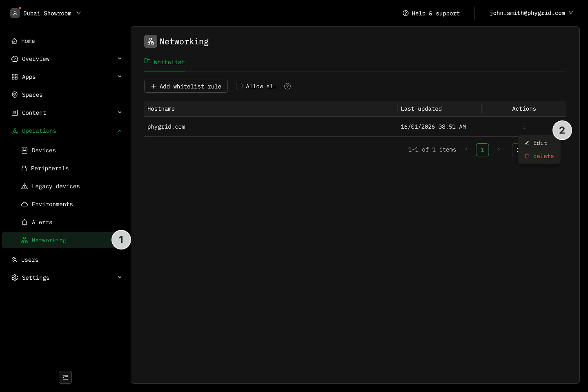Open three-dot actions menu for phygrid.com

pyautogui.click(x=524, y=127)
